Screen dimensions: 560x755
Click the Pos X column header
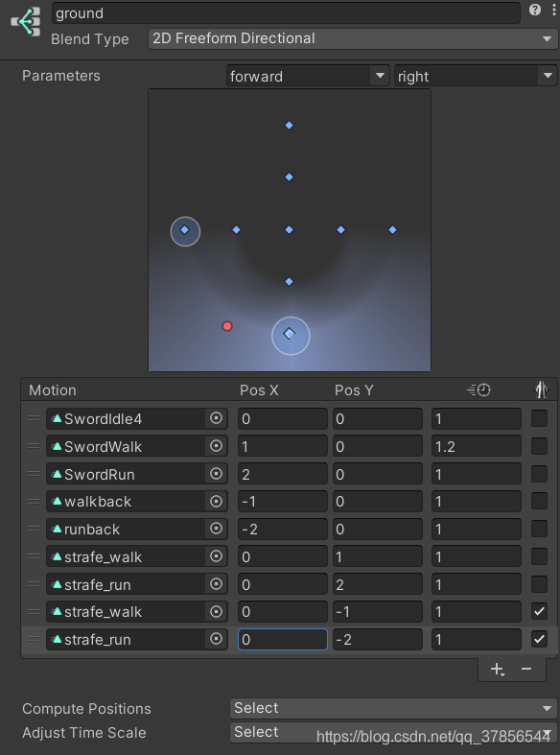pos(259,390)
